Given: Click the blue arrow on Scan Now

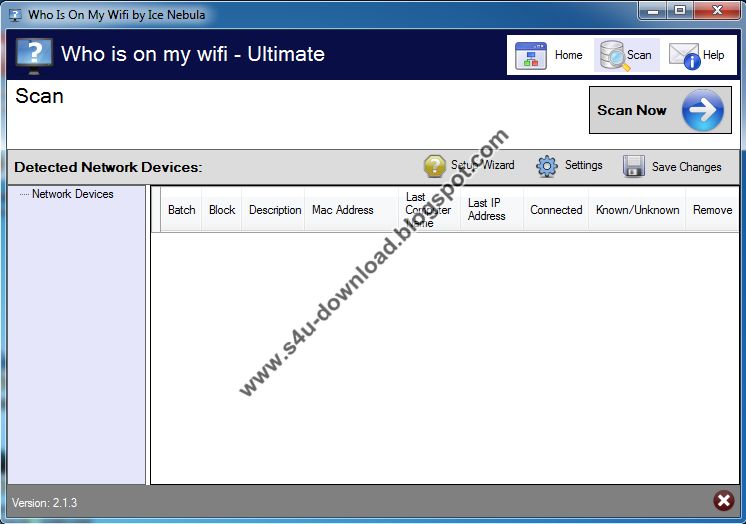Looking at the screenshot, I should click(x=703, y=110).
